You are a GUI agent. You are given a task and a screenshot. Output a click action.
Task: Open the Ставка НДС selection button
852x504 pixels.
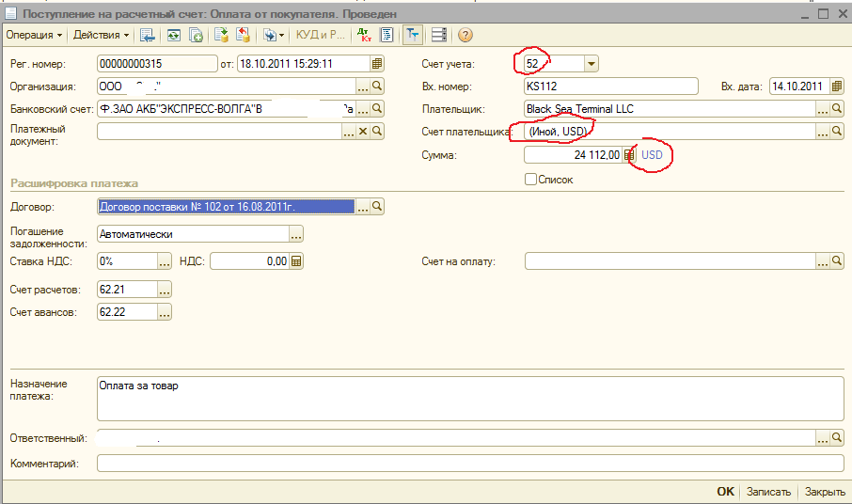click(x=165, y=261)
